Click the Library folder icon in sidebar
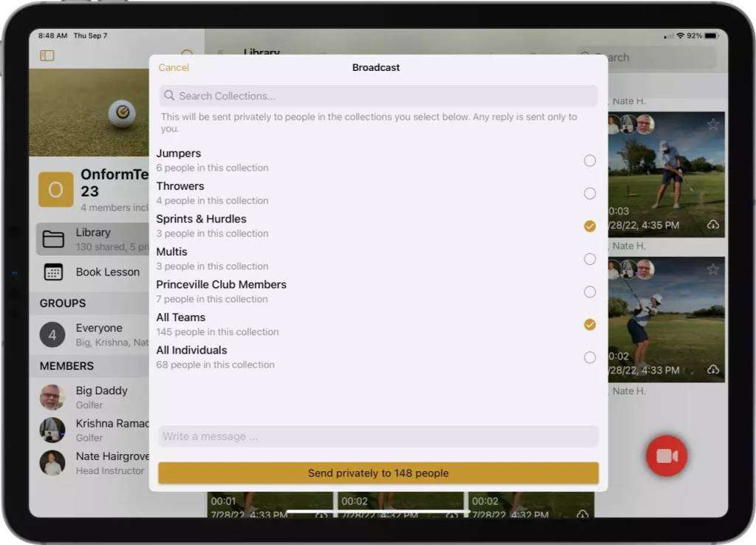756x545 pixels. [x=53, y=239]
